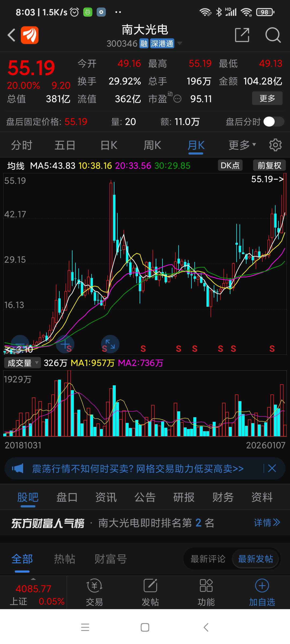Open the share icon in the header

coord(242,35)
